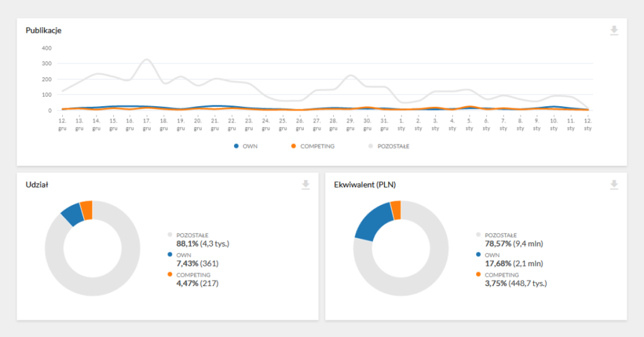Toggle COMPETING 4,47% legend entry in Udział
This screenshot has height=337, width=644.
tap(193, 279)
